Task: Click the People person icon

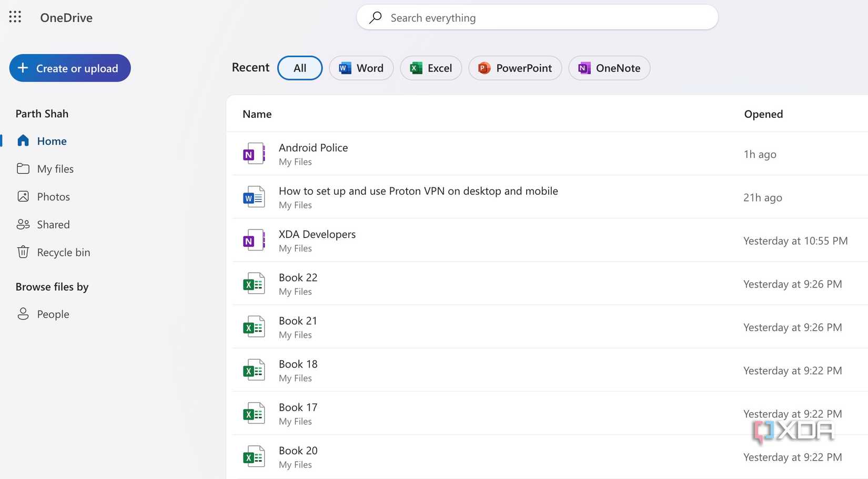Action: [23, 314]
